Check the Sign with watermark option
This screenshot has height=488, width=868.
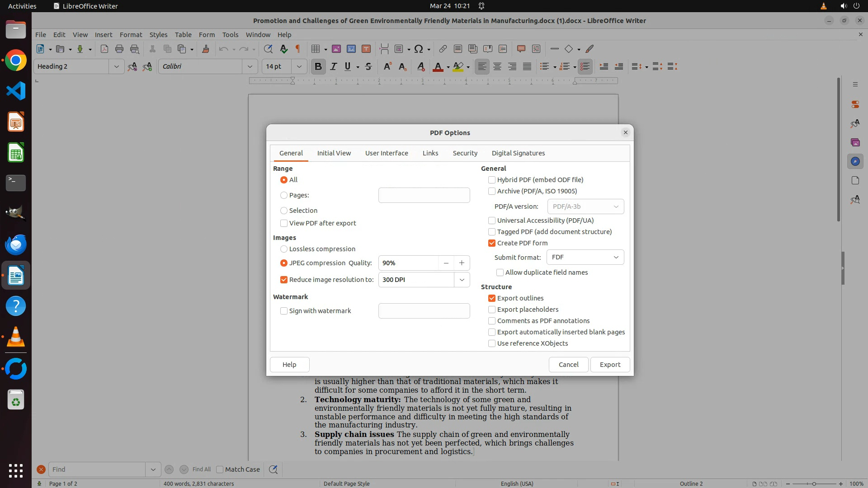pos(284,311)
